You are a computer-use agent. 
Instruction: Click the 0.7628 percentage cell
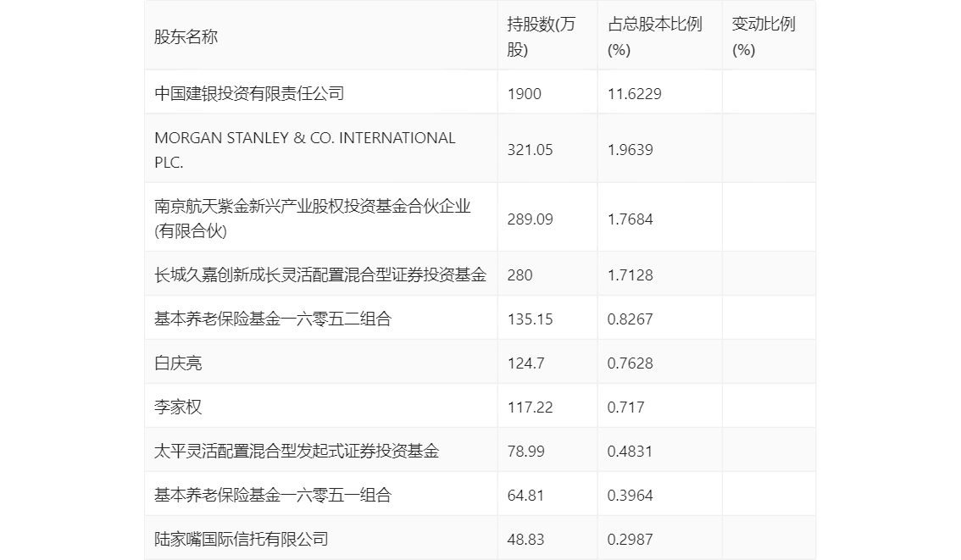[630, 363]
